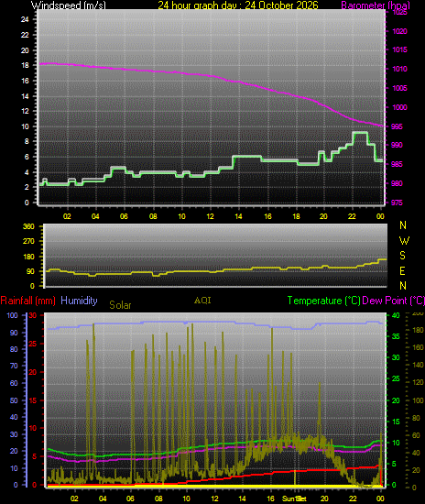Click the "Windspeed (m/s)" axis title
This screenshot has width=425, height=504.
pyautogui.click(x=69, y=5)
